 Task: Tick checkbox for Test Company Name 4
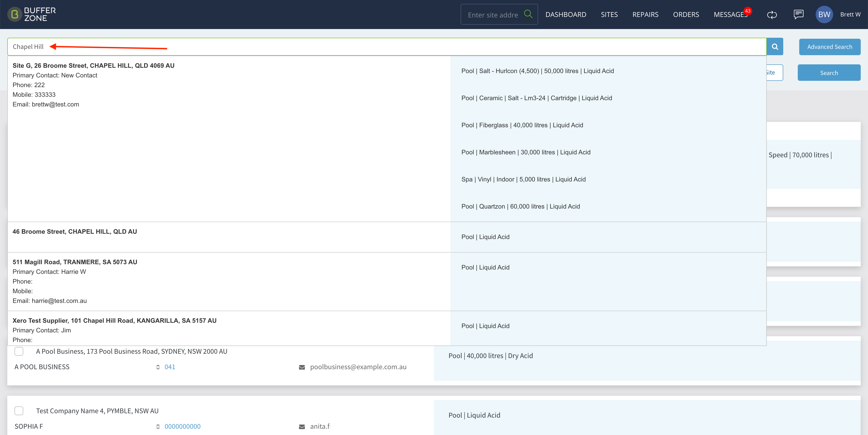pos(19,411)
